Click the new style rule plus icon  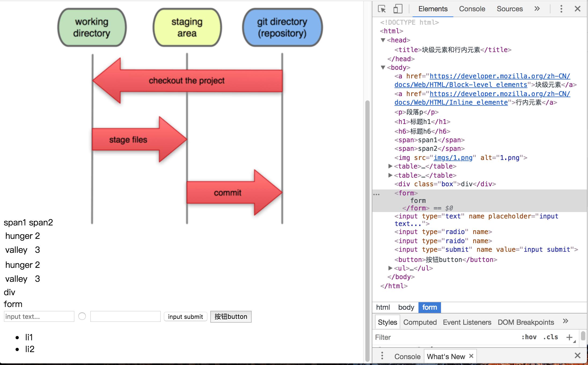pyautogui.click(x=569, y=337)
